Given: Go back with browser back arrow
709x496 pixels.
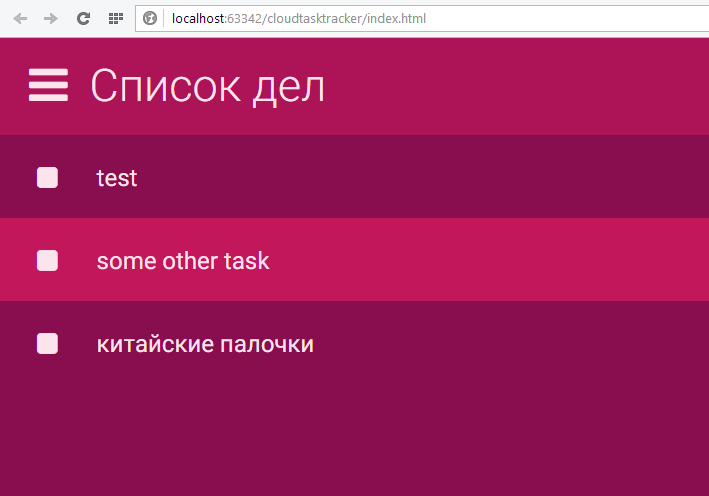Looking at the screenshot, I should pos(20,19).
